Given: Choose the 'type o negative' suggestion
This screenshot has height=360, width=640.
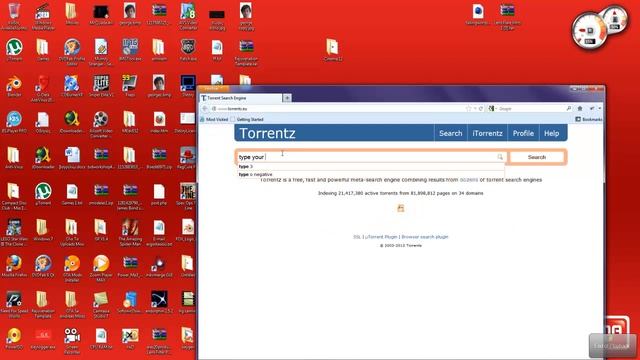Looking at the screenshot, I should 371,174.
